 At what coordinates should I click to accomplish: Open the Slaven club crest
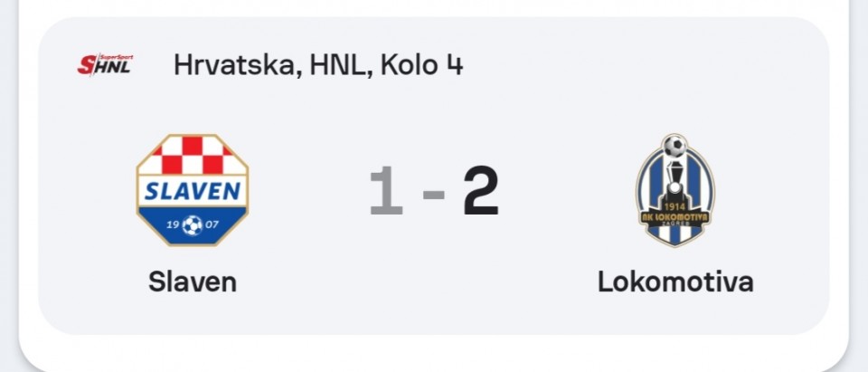pyautogui.click(x=192, y=190)
